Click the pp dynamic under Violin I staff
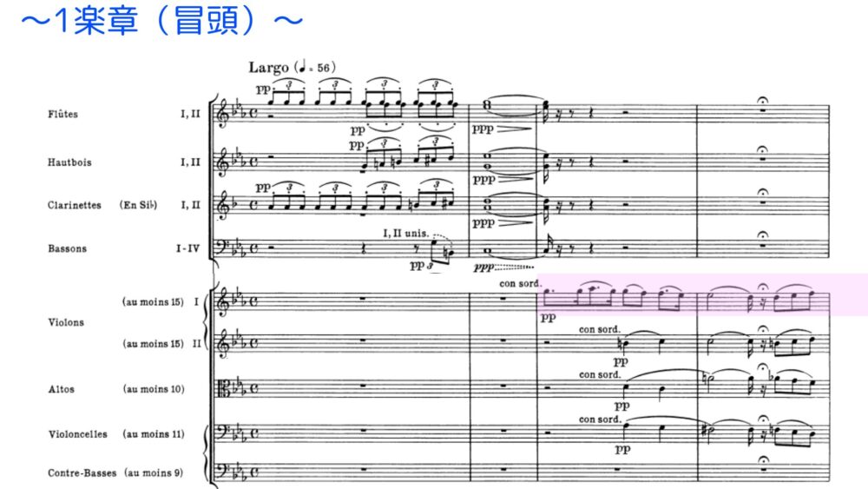 [548, 318]
